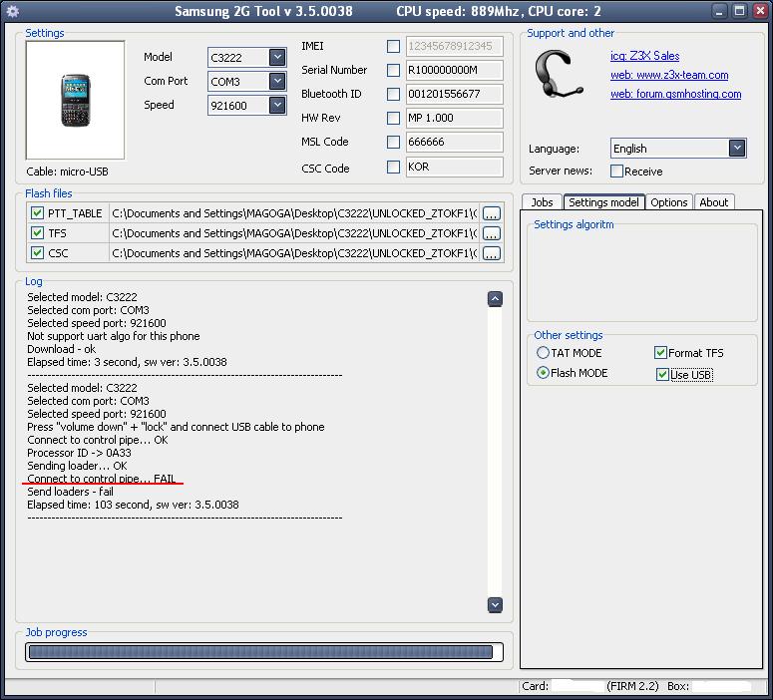Click the IMEI input field
This screenshot has height=700, width=773.
point(454,46)
